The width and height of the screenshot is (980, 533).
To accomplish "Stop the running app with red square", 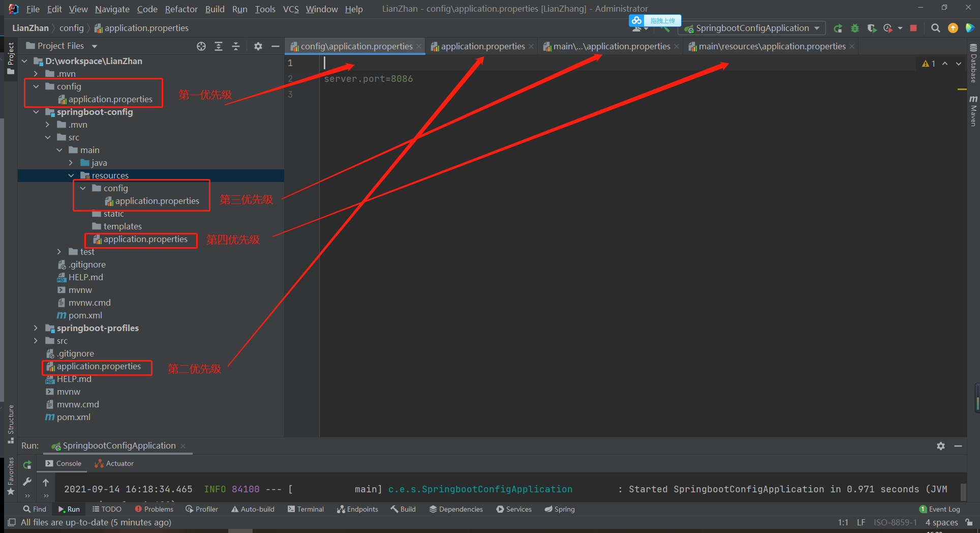I will point(913,28).
